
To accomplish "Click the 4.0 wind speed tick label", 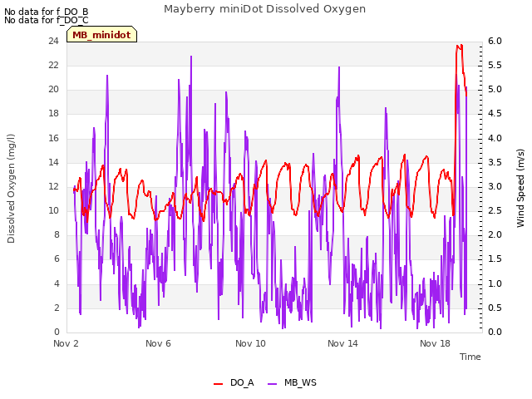I will click(495, 138).
